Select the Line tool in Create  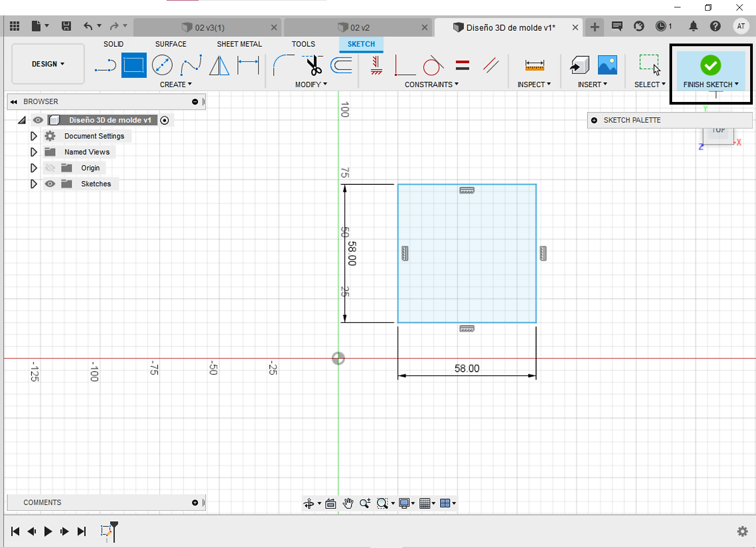[105, 66]
